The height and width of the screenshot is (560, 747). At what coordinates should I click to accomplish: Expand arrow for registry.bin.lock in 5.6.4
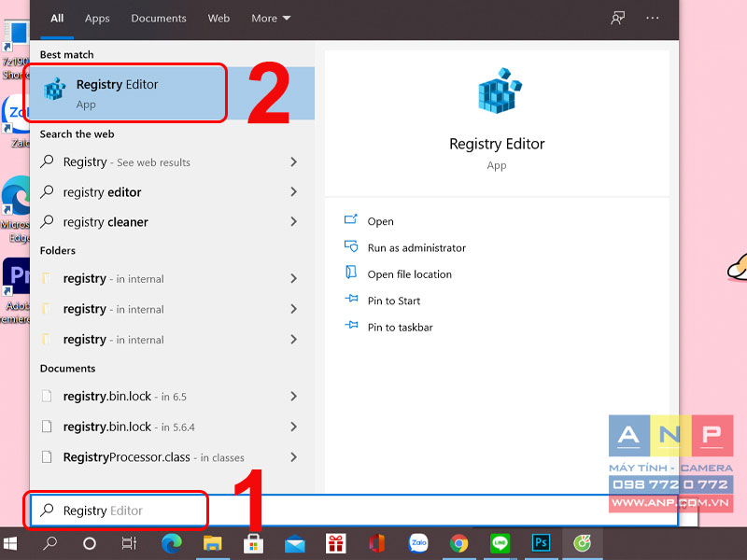[x=293, y=427]
